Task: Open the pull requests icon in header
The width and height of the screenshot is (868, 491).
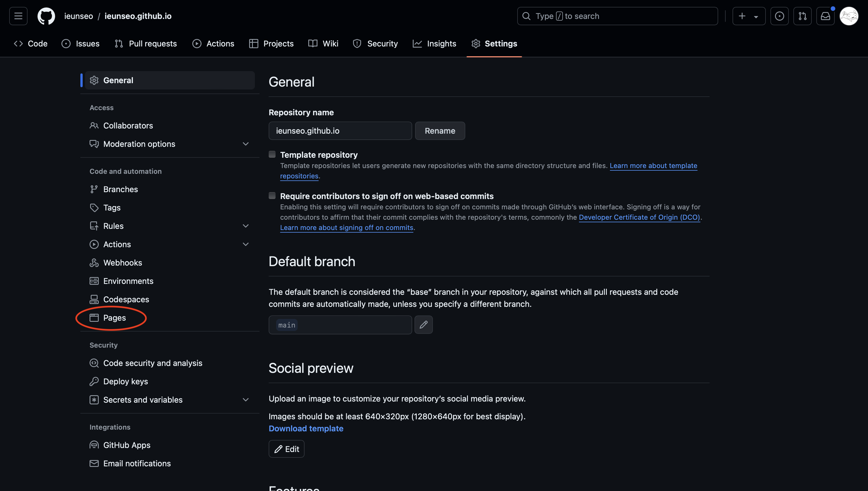Action: click(x=802, y=16)
